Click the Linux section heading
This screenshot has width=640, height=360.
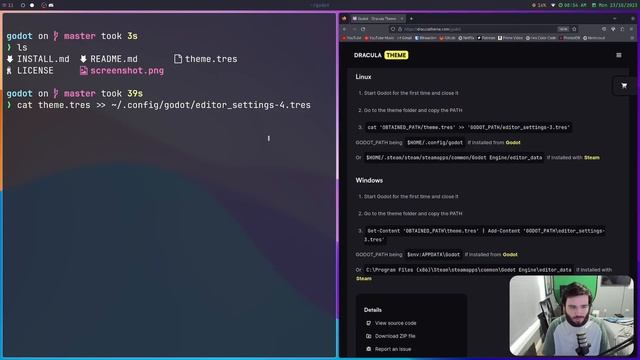(363, 77)
